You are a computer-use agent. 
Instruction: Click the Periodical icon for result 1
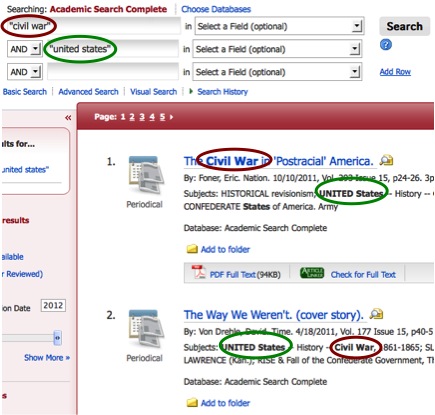145,175
